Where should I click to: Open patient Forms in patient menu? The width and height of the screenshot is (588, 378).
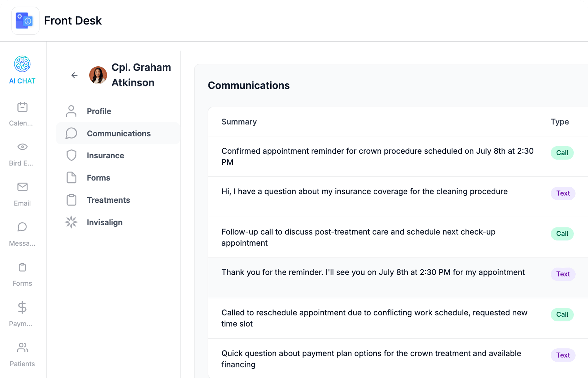(98, 178)
